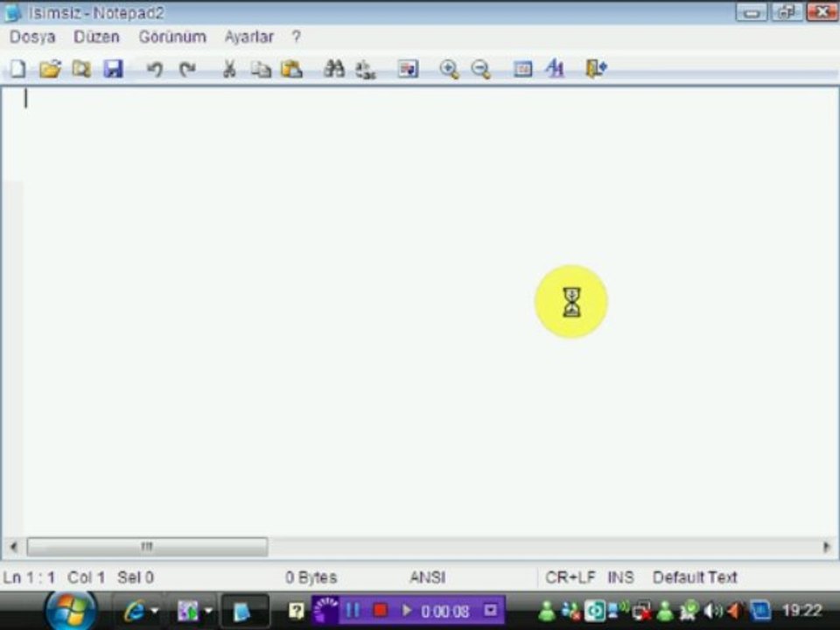The image size is (840, 630).
Task: Browse files with the magnifier folder icon
Action: click(x=81, y=68)
